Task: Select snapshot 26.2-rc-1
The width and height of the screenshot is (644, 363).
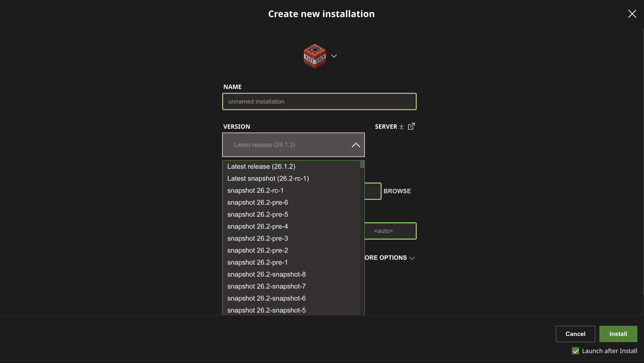Action: point(291,190)
